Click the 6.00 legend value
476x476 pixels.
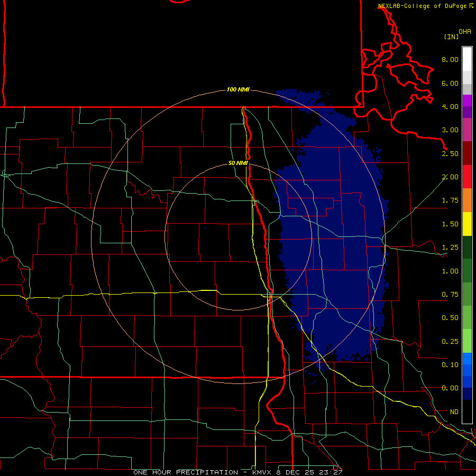click(450, 83)
